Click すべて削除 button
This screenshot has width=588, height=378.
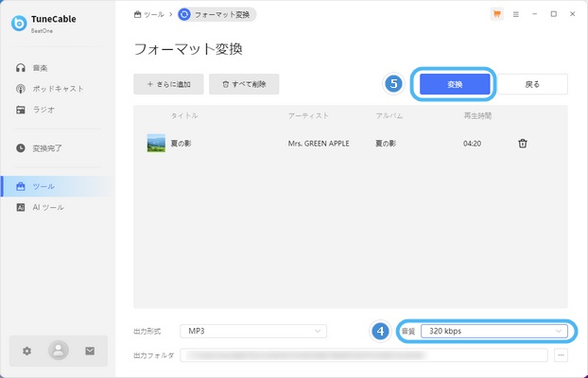click(x=244, y=84)
